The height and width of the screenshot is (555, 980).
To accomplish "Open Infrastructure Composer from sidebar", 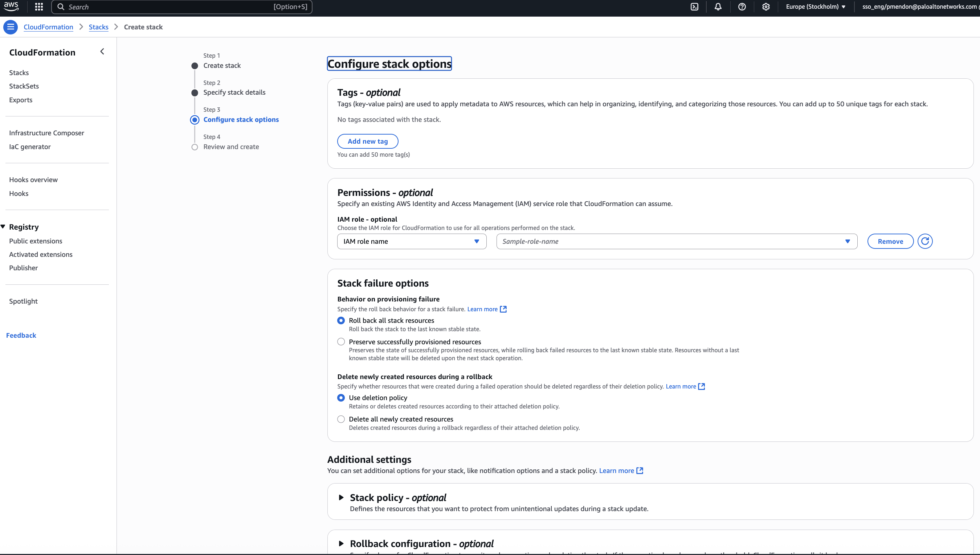I will [46, 133].
